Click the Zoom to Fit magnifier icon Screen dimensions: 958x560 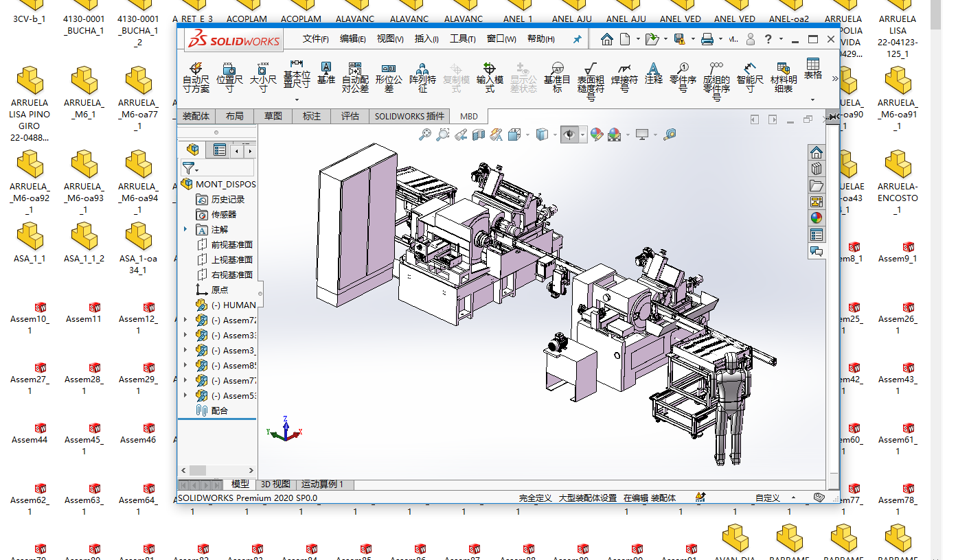pos(425,135)
